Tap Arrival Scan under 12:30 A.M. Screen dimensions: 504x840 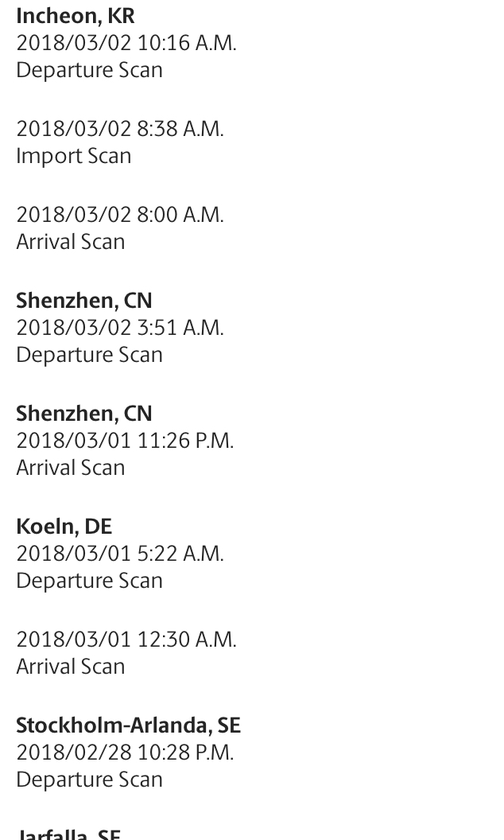point(70,667)
